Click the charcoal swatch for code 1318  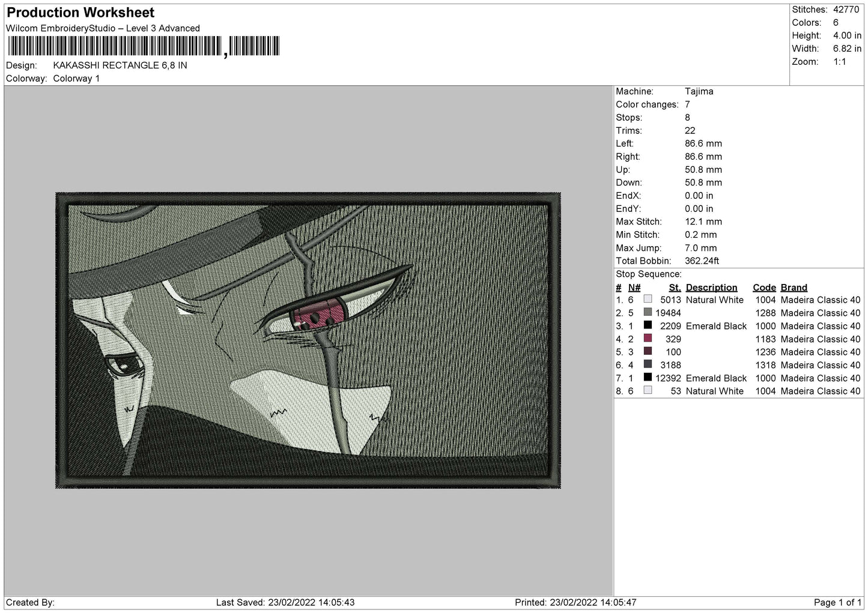click(648, 364)
